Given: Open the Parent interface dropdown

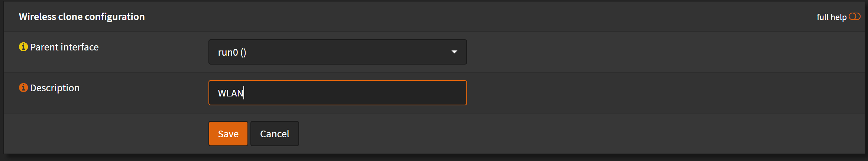Looking at the screenshot, I should (x=337, y=52).
